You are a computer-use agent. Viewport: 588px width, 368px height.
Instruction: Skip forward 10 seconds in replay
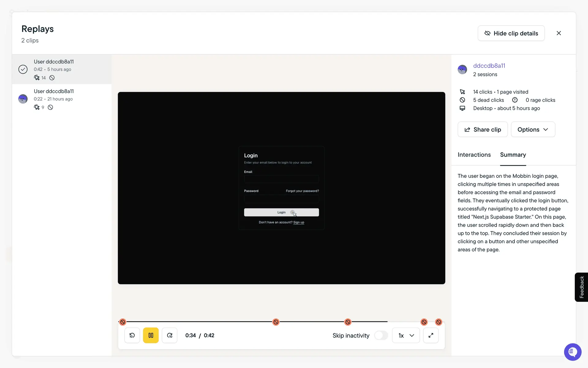169,335
